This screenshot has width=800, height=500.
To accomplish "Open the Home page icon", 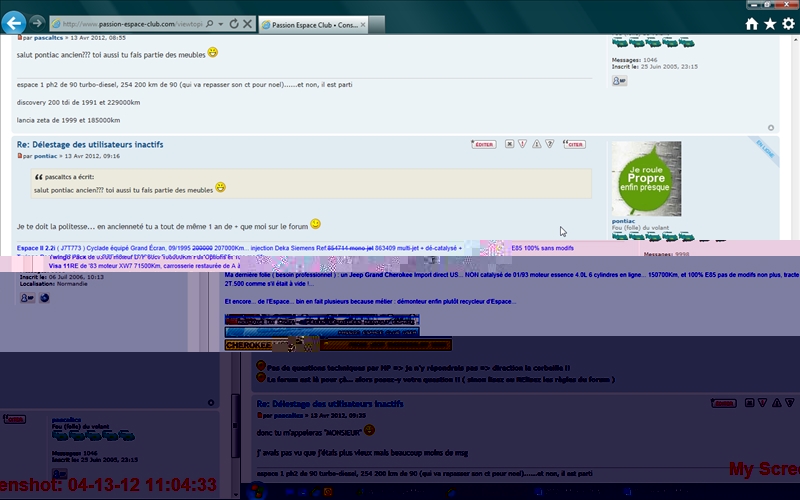I will 751,23.
